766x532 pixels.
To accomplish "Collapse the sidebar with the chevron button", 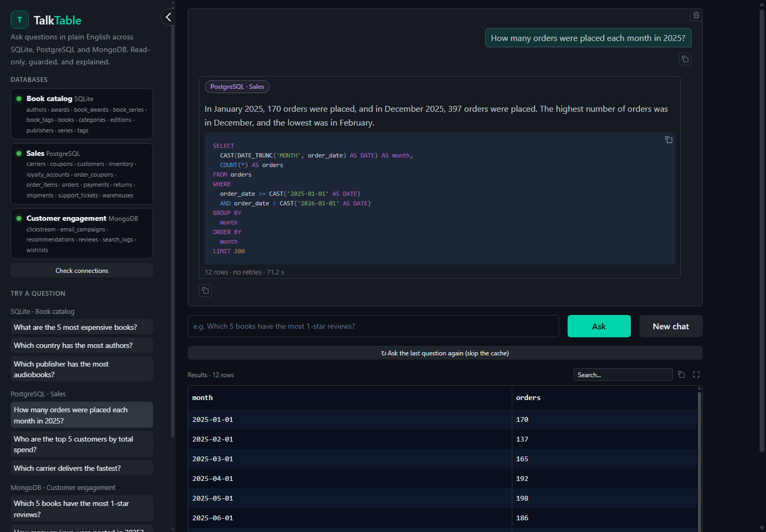I will click(x=168, y=17).
